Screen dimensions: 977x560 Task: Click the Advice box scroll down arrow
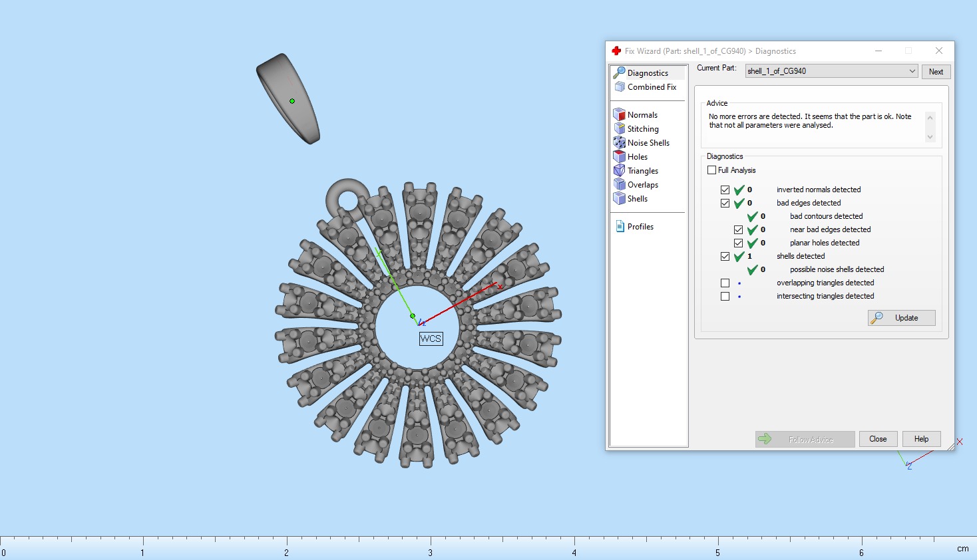point(930,137)
